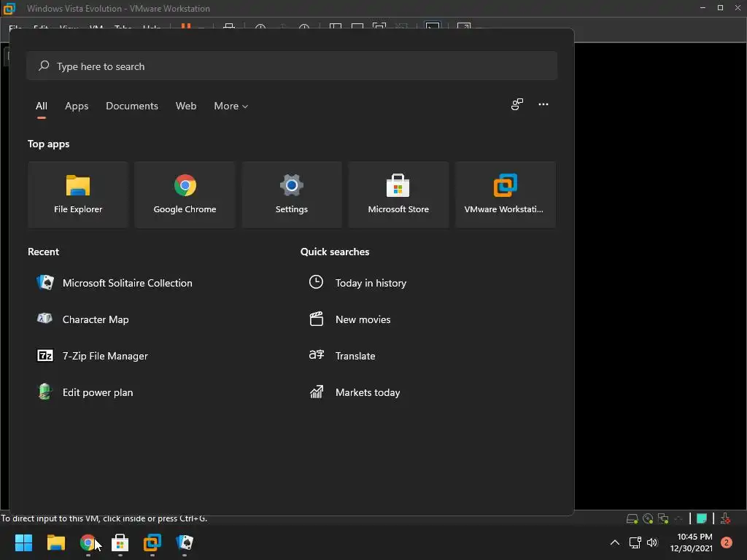The image size is (747, 560).
Task: Open Character Map from Recent list
Action: click(83, 319)
